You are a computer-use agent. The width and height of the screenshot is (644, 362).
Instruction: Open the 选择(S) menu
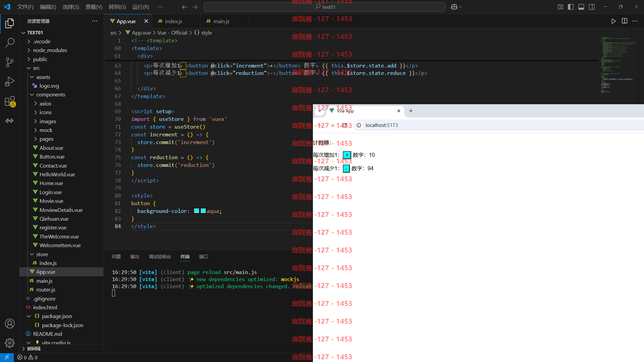71,7
